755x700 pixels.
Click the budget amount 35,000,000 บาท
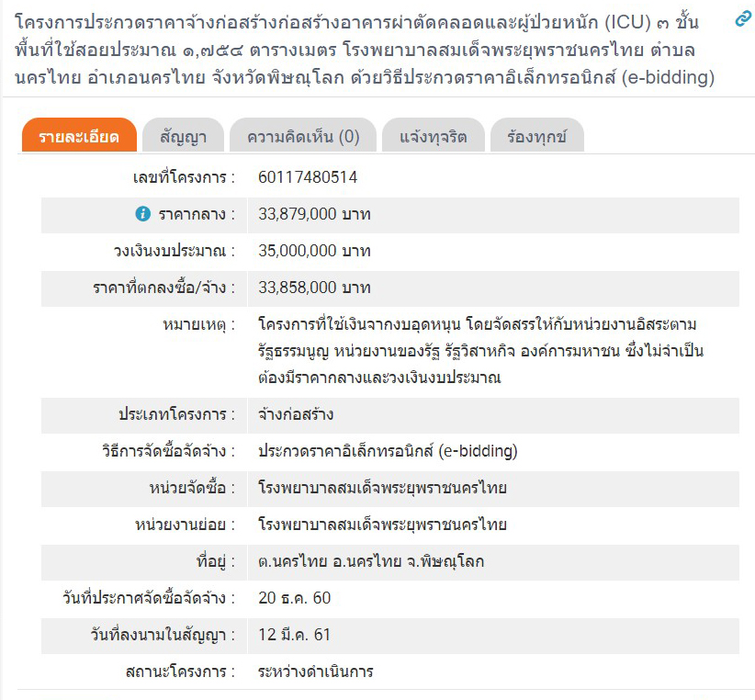click(314, 251)
